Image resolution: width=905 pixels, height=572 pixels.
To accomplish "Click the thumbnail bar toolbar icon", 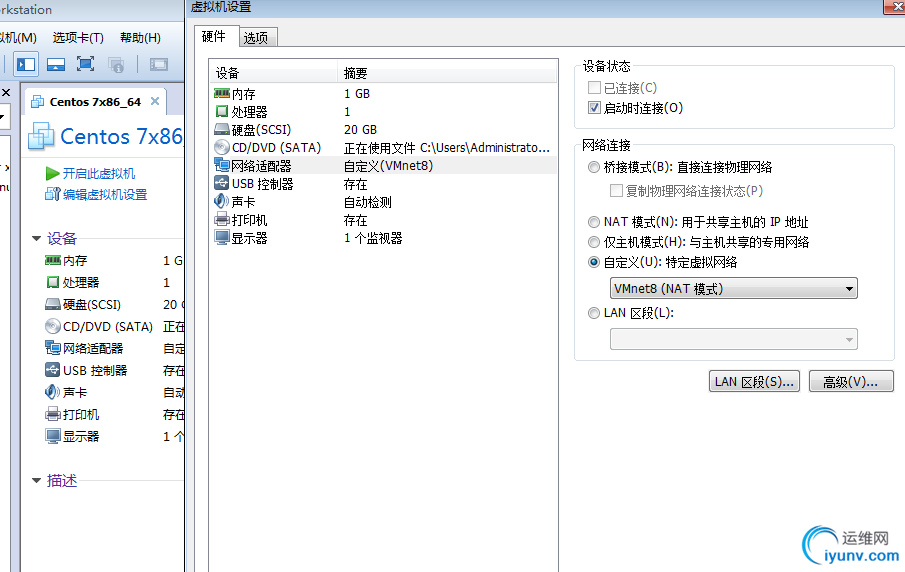I will (56, 64).
